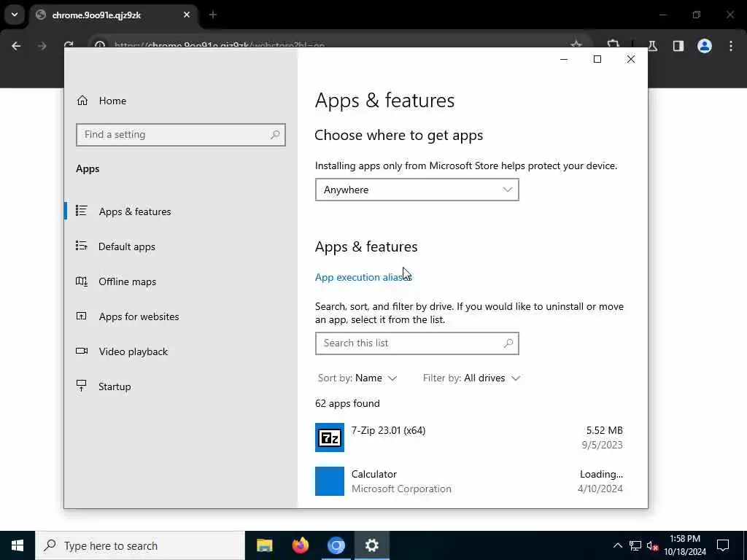Click network icon in system tray

point(635,545)
